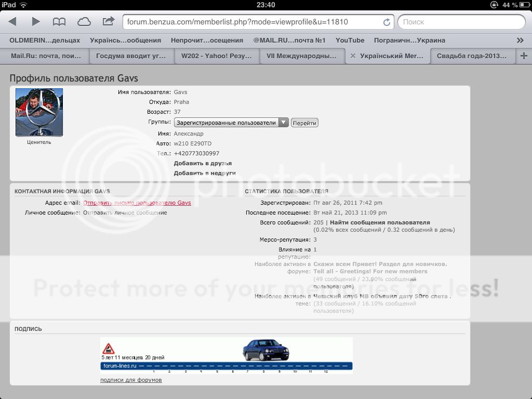Screen dimensions: 532x399
Task: Open a new tab with plus icon
Action: pos(523,56)
